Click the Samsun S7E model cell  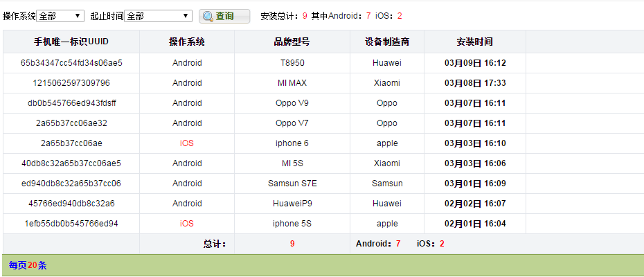coord(292,184)
